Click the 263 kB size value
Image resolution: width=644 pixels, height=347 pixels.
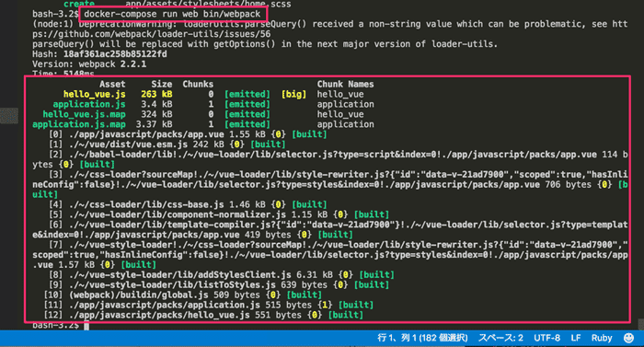(x=156, y=94)
